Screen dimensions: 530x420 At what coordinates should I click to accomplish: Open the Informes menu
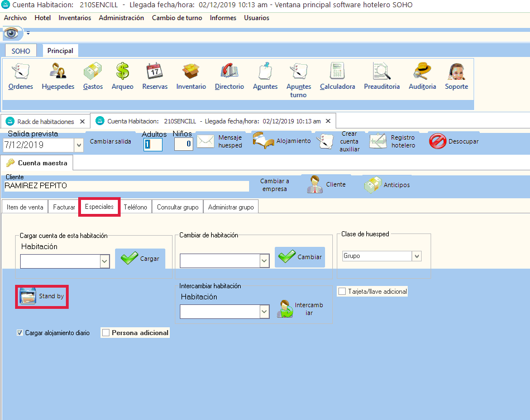point(222,18)
